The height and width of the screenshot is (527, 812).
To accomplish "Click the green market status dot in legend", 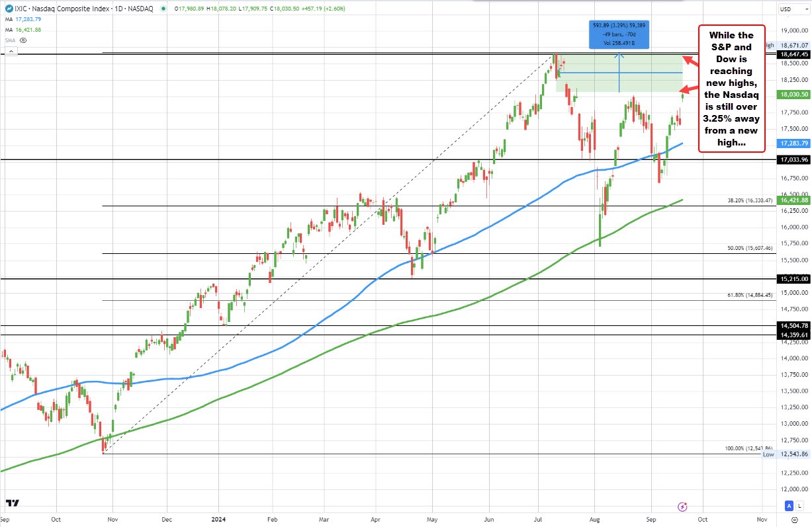I will pos(163,9).
